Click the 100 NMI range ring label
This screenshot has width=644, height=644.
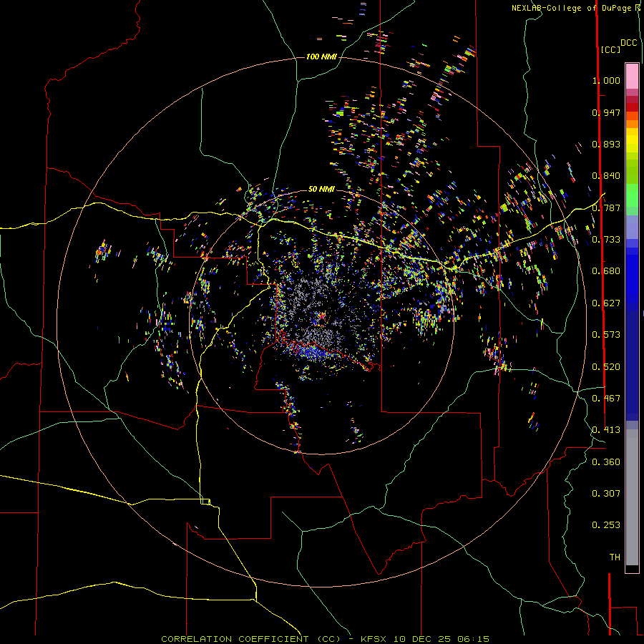tap(321, 57)
